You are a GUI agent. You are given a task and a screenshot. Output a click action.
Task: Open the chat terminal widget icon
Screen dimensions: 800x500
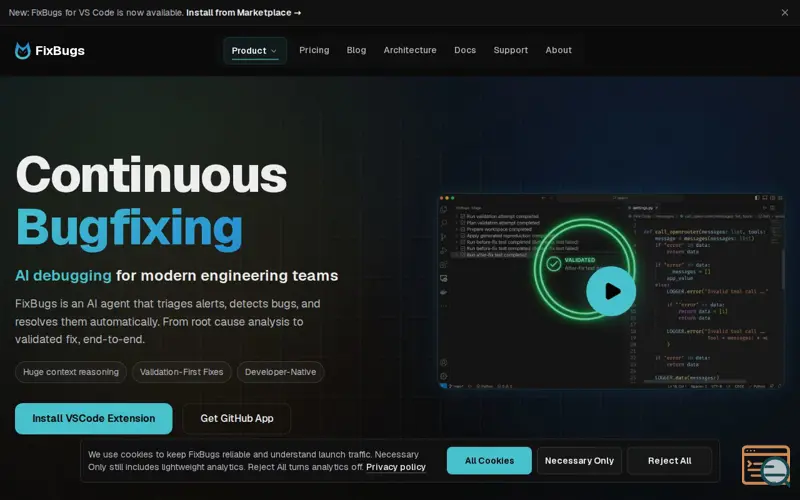click(766, 465)
